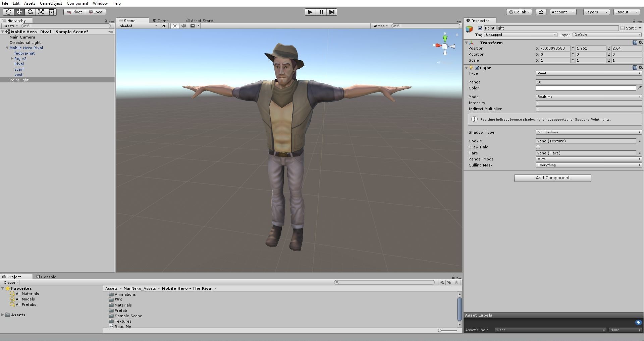Click the Range input field

589,82
